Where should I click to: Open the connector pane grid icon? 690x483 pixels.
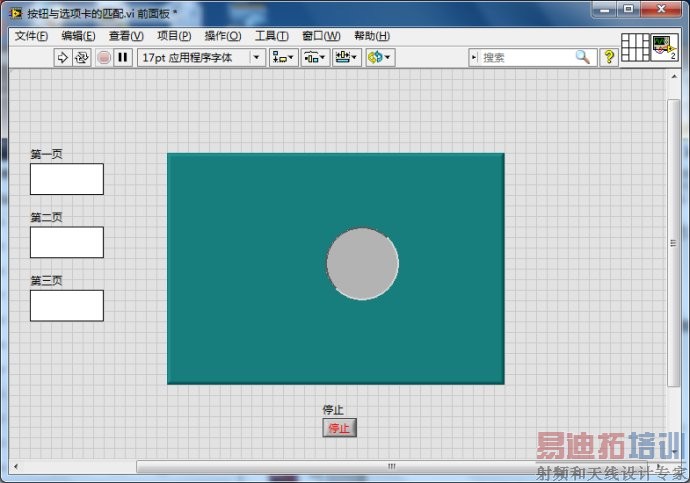[x=635, y=48]
